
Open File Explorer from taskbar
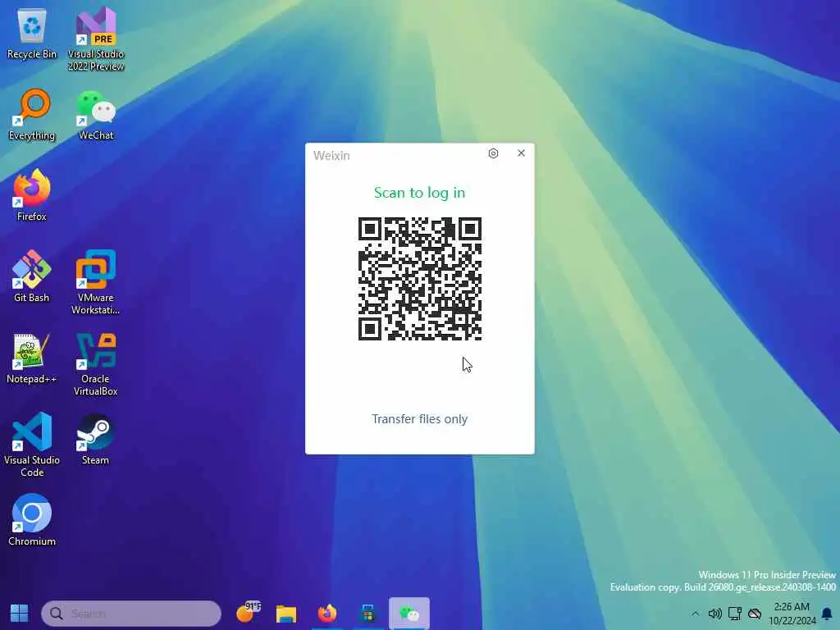[x=286, y=614]
